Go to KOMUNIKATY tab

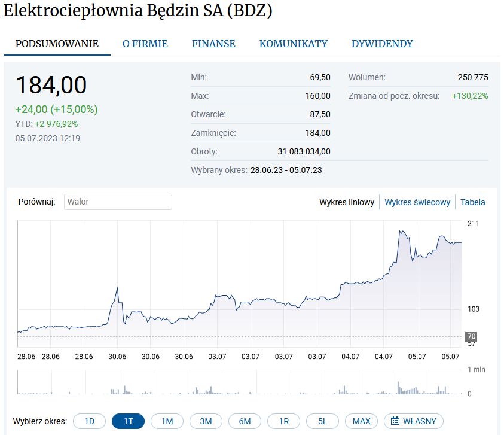293,44
